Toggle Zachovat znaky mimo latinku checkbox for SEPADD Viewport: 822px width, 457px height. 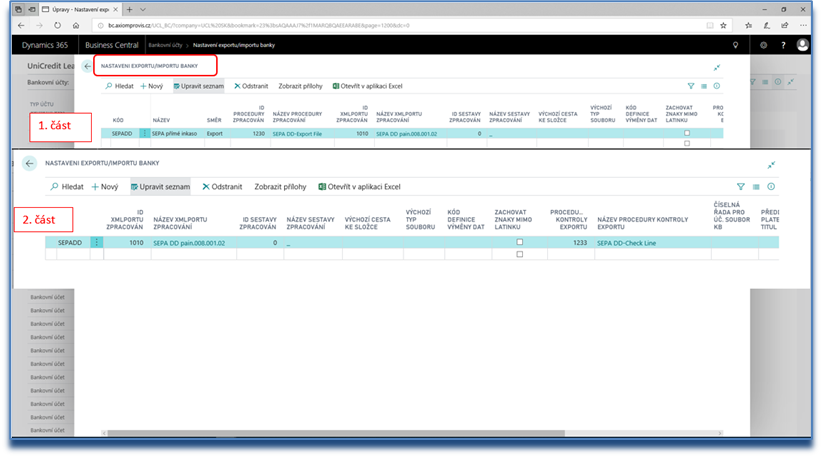[x=519, y=242]
